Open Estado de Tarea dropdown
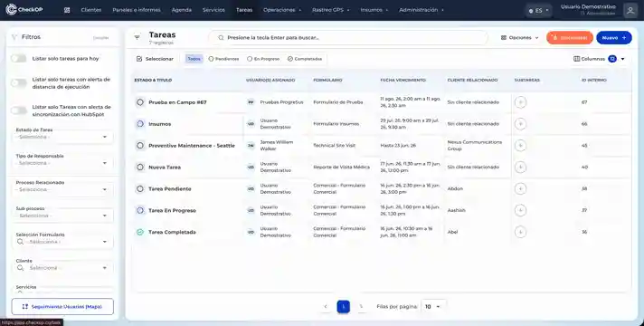 [x=62, y=137]
